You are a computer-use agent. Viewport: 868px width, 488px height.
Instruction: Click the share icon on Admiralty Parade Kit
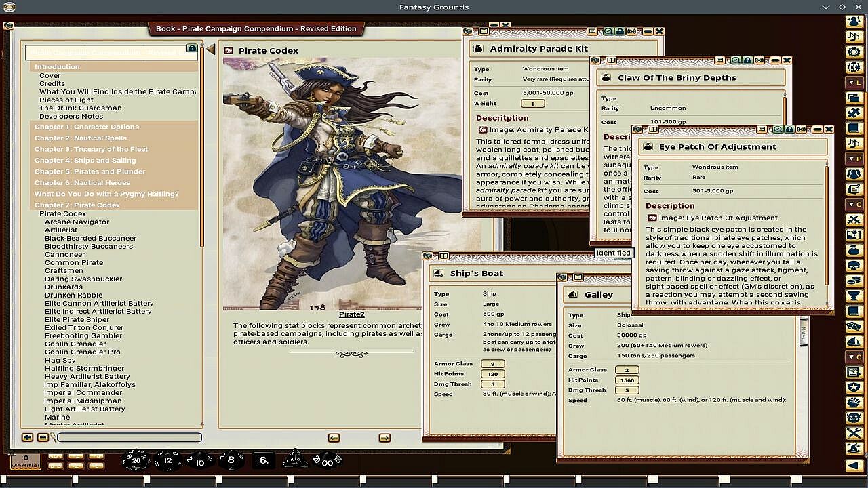point(632,31)
